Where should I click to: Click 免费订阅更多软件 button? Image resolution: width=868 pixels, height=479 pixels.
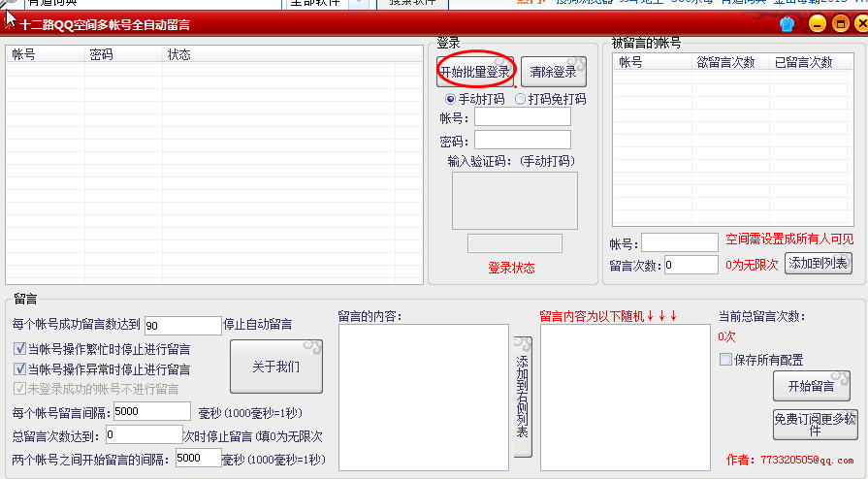815,425
